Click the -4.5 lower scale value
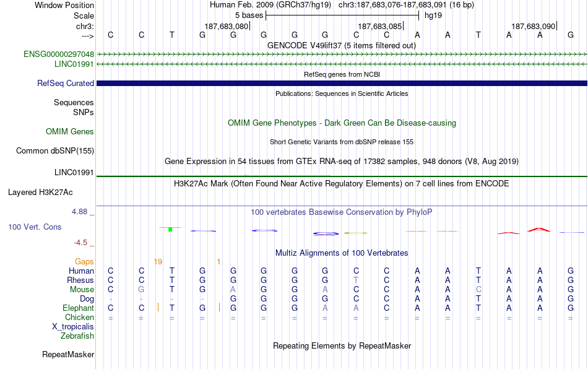 click(x=80, y=243)
